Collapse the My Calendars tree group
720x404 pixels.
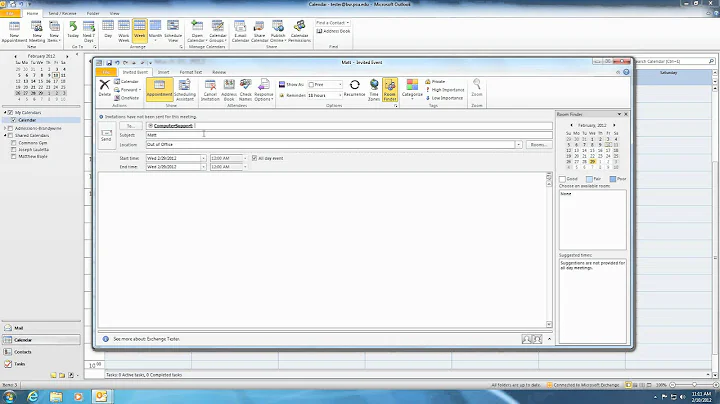(x=6, y=112)
